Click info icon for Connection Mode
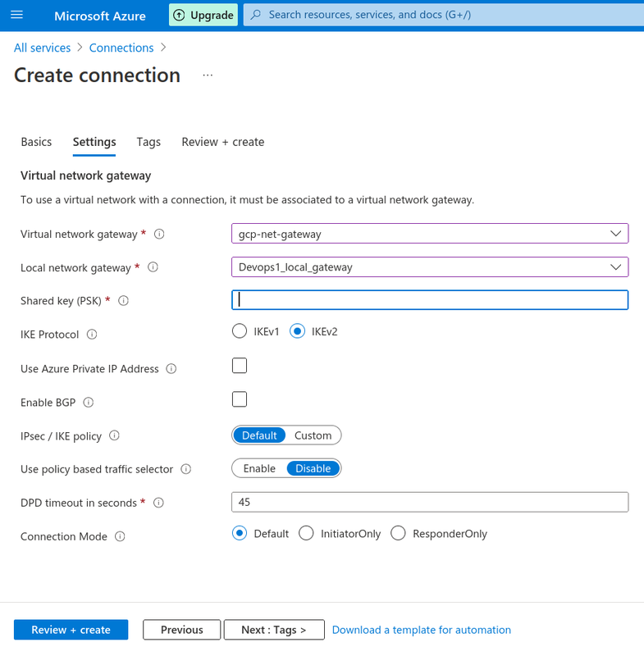This screenshot has width=644, height=656. (x=120, y=536)
